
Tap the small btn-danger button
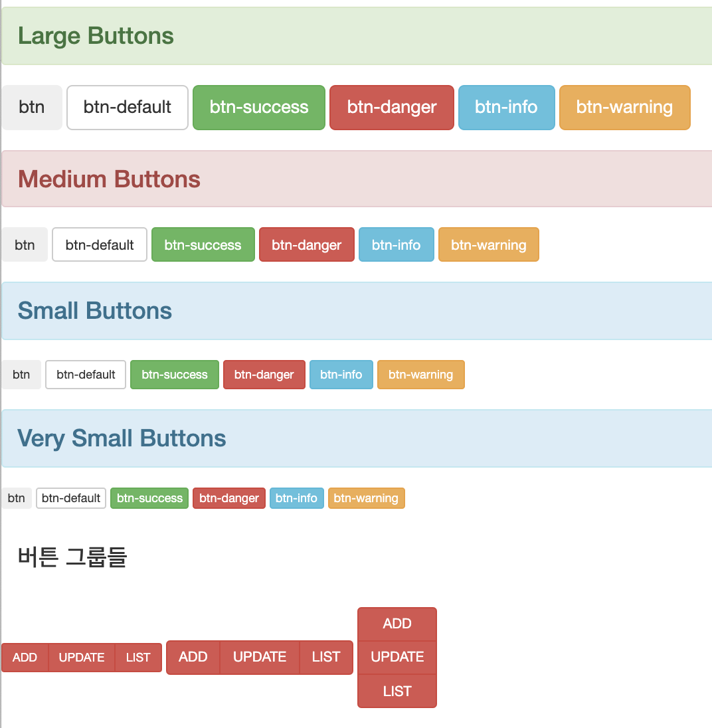[264, 375]
